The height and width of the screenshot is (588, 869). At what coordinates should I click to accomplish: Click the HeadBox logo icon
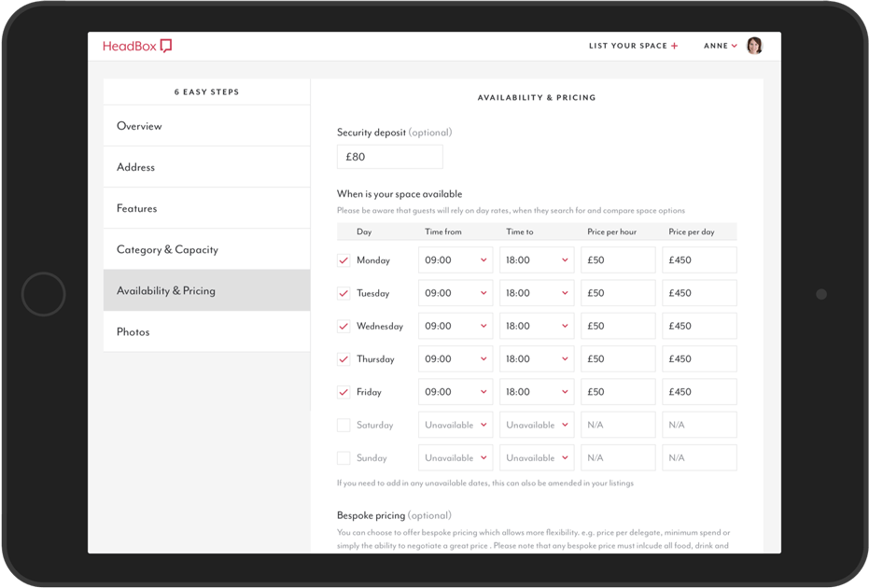pos(166,46)
